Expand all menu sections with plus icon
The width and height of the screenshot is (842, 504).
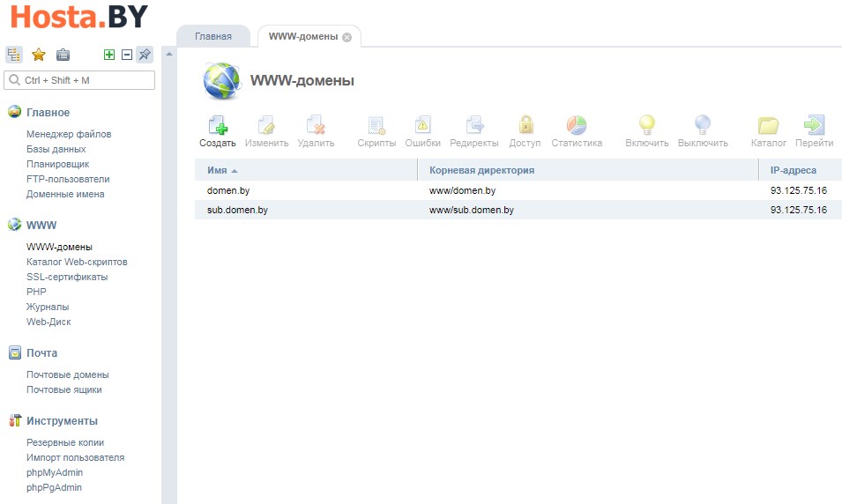109,55
